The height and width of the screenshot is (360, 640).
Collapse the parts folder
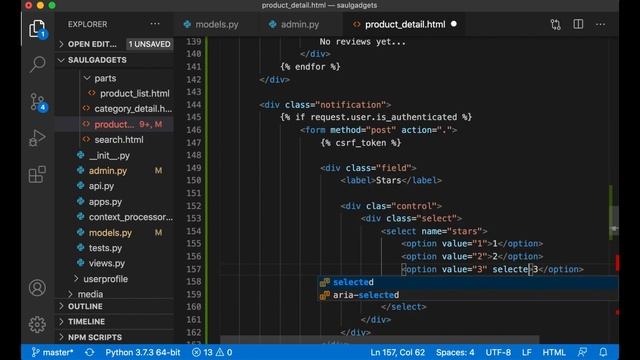tap(105, 78)
